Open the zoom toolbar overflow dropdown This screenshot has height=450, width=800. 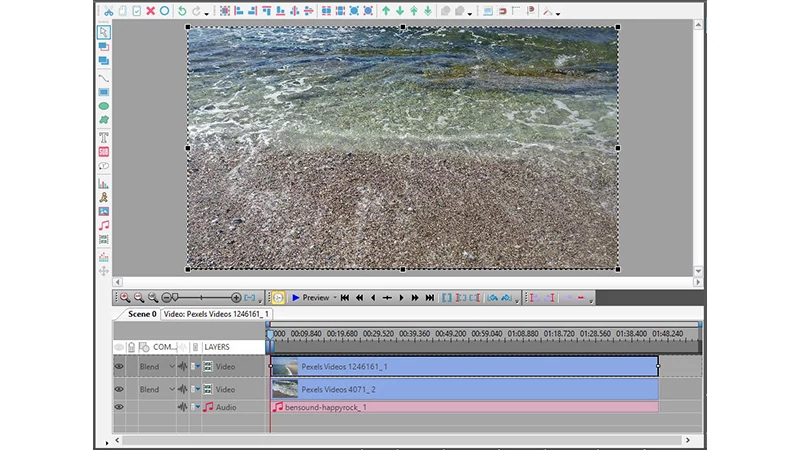[x=260, y=301]
